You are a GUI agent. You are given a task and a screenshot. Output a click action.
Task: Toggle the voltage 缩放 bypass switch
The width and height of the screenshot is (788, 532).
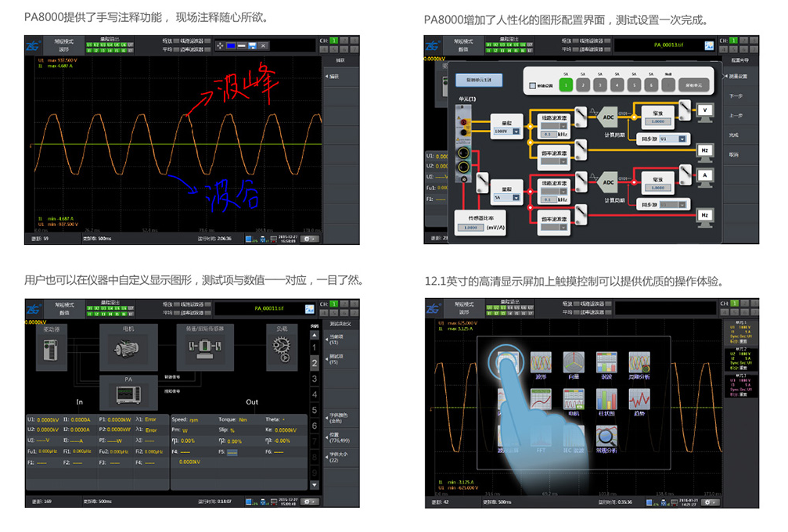click(685, 110)
